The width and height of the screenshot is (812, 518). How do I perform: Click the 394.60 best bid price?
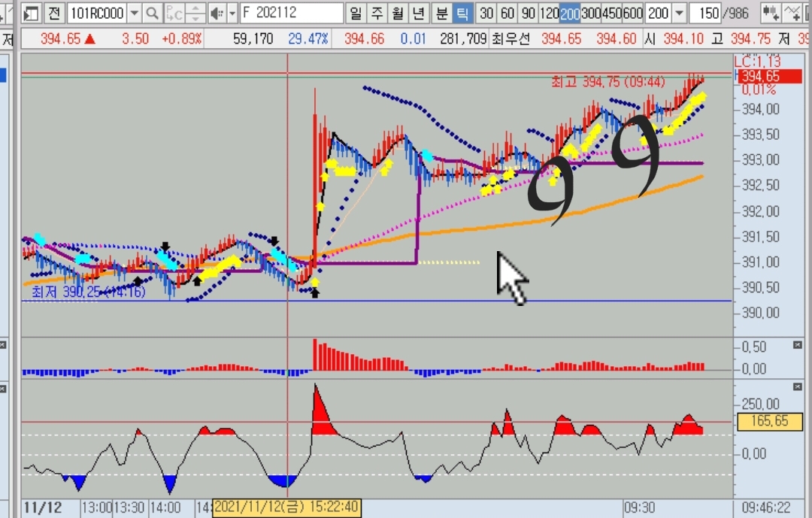tap(617, 39)
